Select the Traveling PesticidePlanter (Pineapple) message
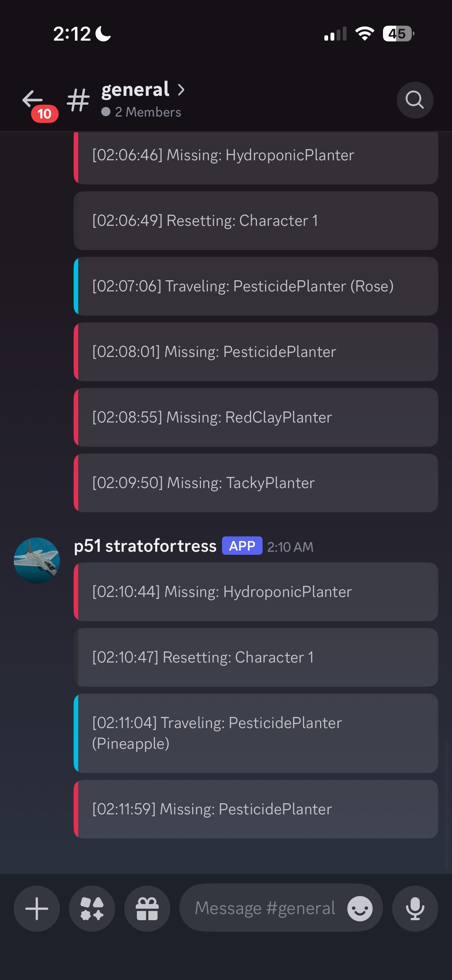This screenshot has height=980, width=452. click(x=256, y=733)
